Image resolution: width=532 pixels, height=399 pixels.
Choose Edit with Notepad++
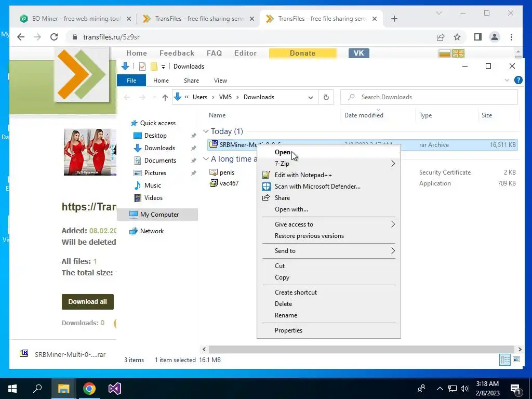click(303, 175)
